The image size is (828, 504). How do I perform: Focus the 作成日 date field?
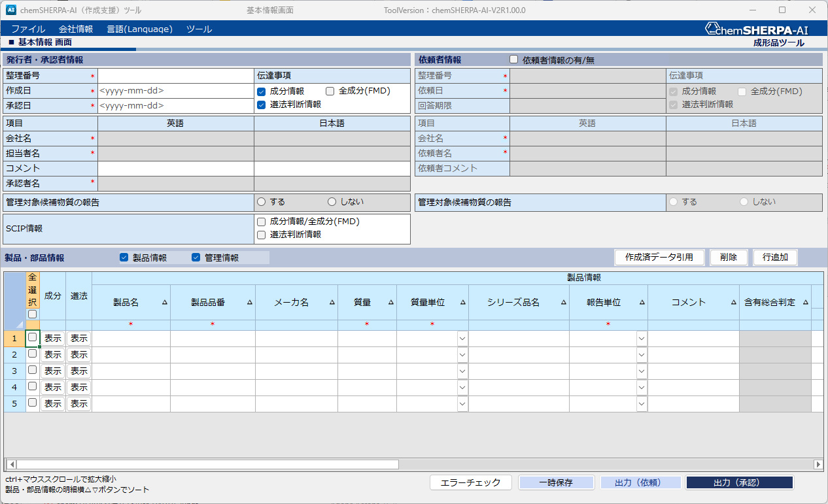176,91
